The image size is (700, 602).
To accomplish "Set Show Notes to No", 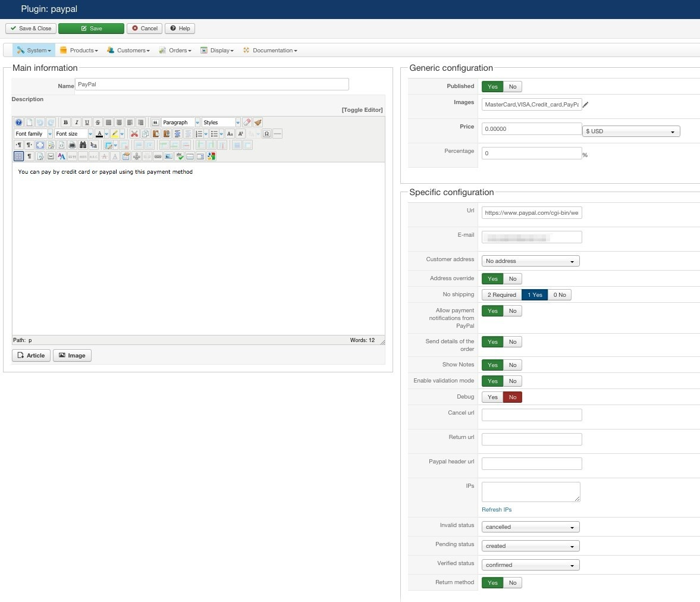I will (x=513, y=365).
